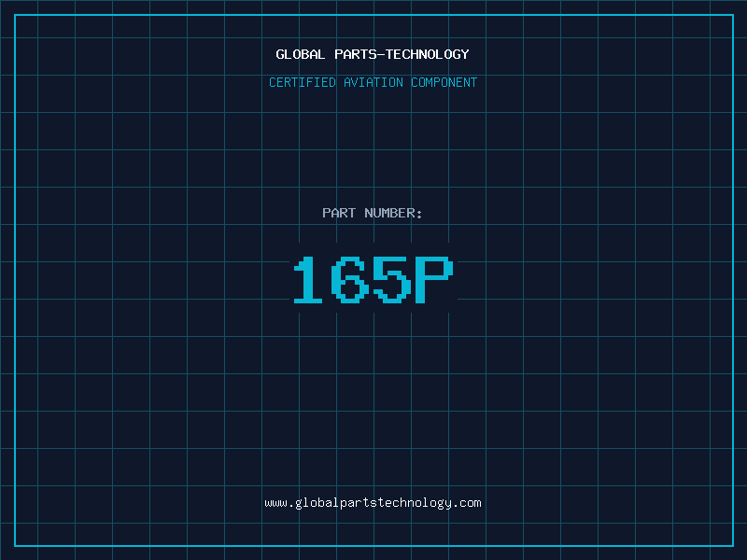Image resolution: width=747 pixels, height=560 pixels.
Task: Click the GLOBAL PARTS-TECHNOLOGY heading
Action: point(373,54)
